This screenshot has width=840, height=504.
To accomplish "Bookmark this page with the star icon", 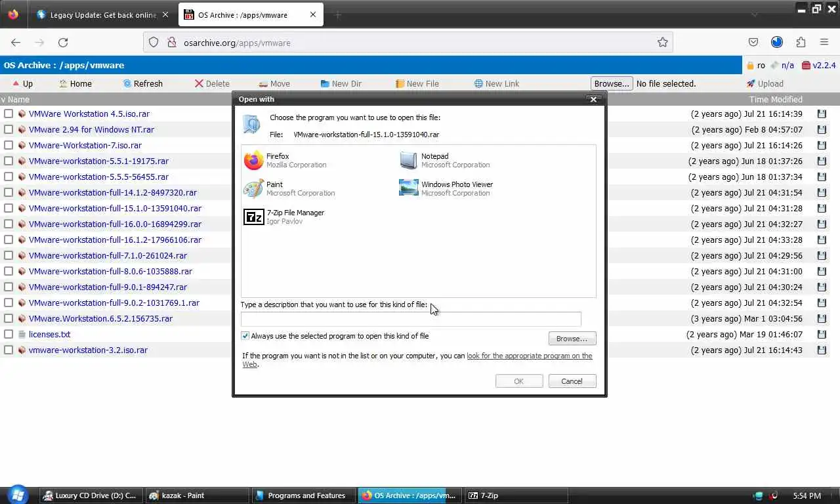I will point(663,43).
